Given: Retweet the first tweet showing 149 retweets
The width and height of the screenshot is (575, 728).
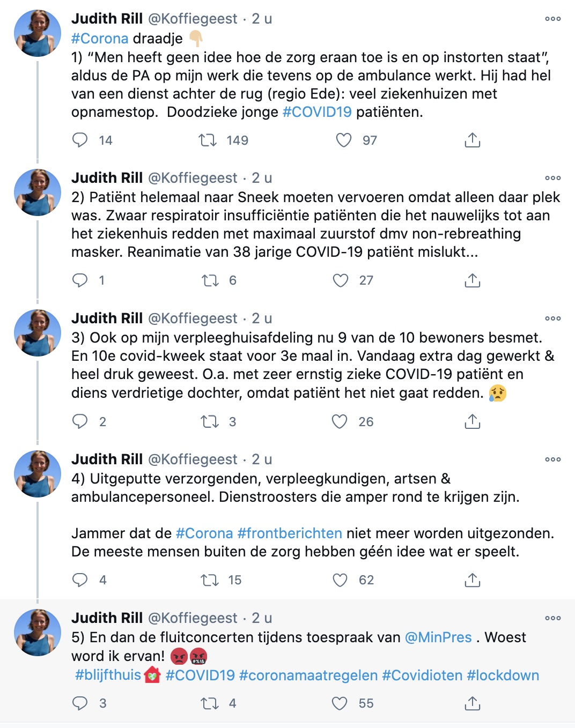Looking at the screenshot, I should click(208, 140).
